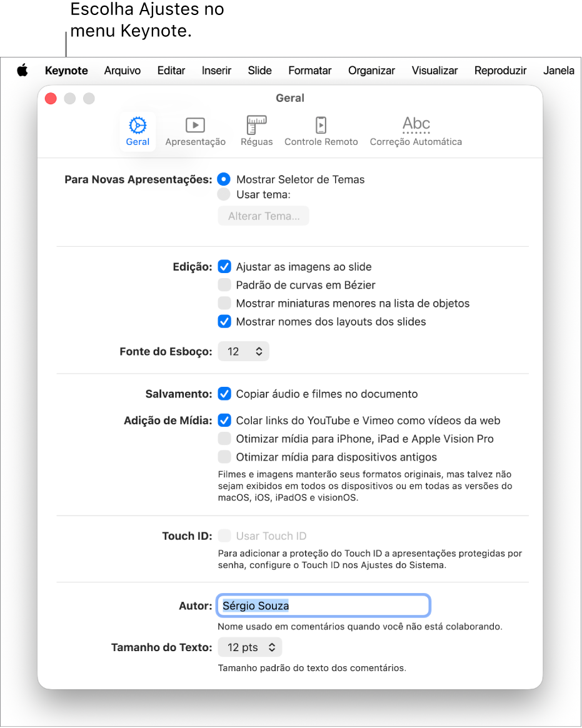Viewport: 582px width, 728px height.
Task: Open the Janela menu
Action: point(559,71)
